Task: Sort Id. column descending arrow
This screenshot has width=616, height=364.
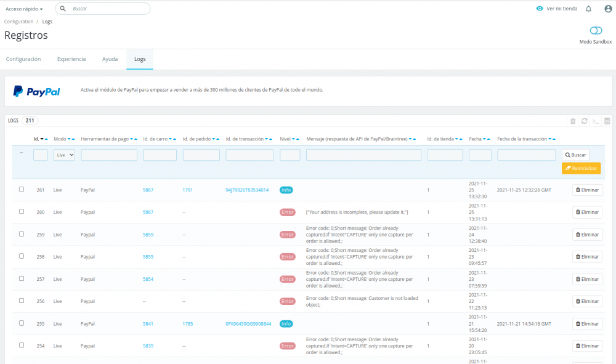Action: point(42,139)
